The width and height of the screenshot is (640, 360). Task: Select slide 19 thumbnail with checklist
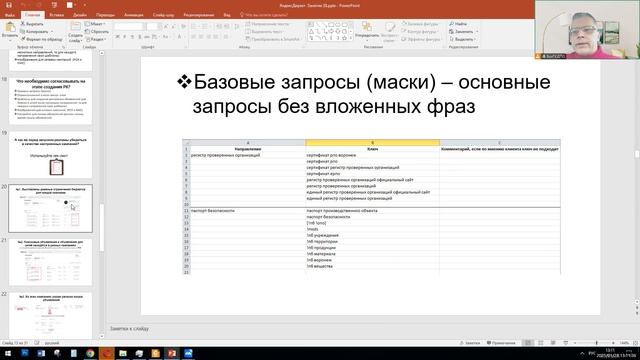(x=51, y=155)
